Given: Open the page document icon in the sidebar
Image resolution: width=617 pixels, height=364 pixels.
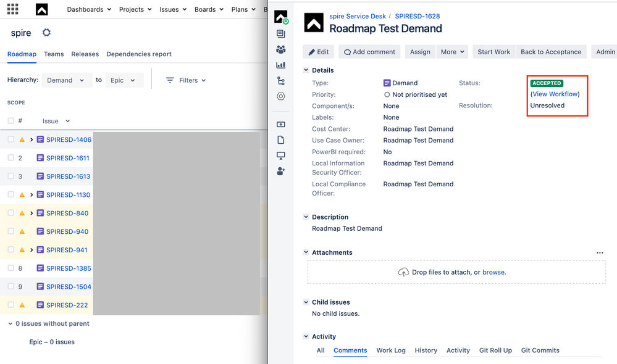Looking at the screenshot, I should pos(281,140).
